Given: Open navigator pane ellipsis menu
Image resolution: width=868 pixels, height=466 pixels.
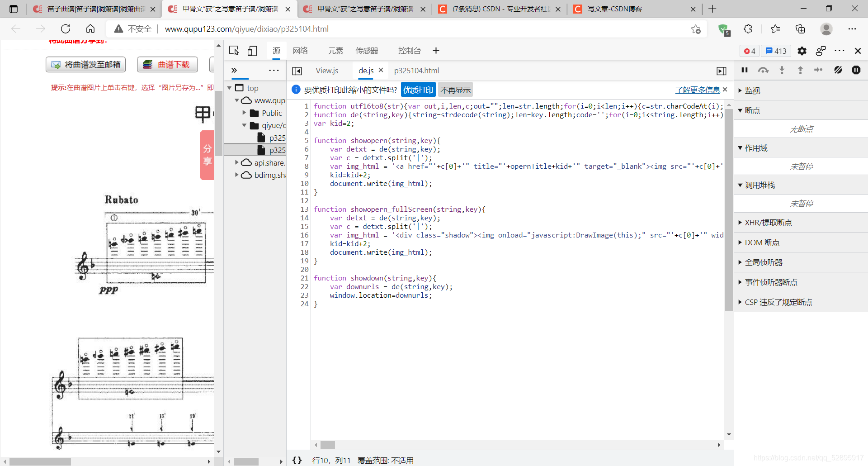Looking at the screenshot, I should click(x=274, y=70).
